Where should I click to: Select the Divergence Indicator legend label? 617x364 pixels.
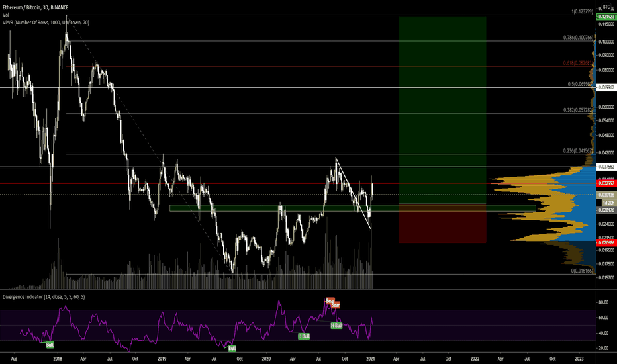[x=44, y=297]
